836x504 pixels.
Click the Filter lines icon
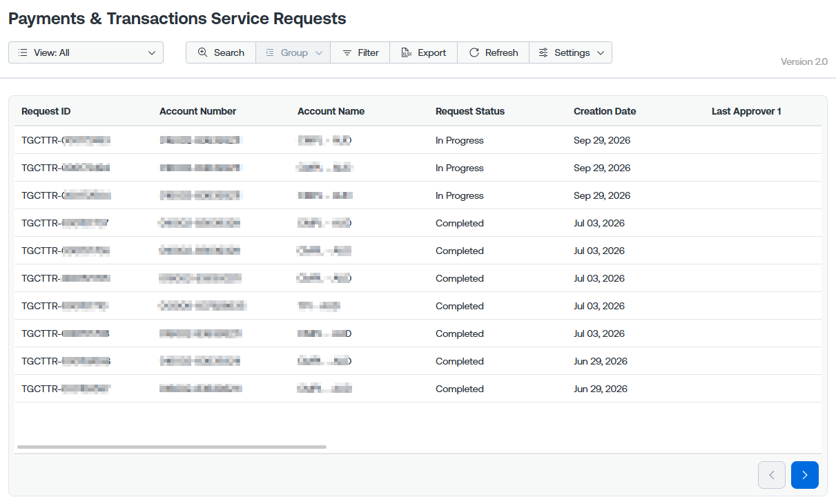click(x=347, y=52)
